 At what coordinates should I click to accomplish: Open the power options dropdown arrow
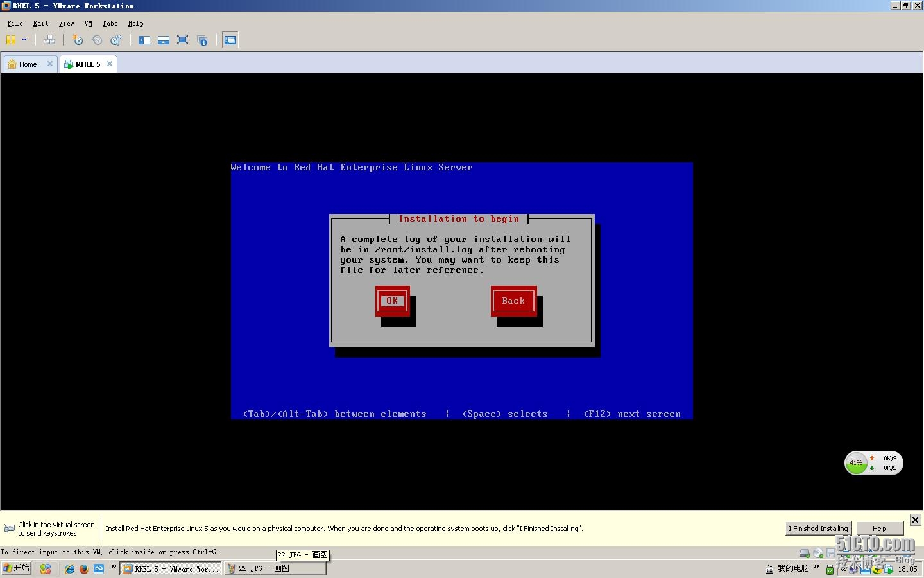pyautogui.click(x=24, y=40)
